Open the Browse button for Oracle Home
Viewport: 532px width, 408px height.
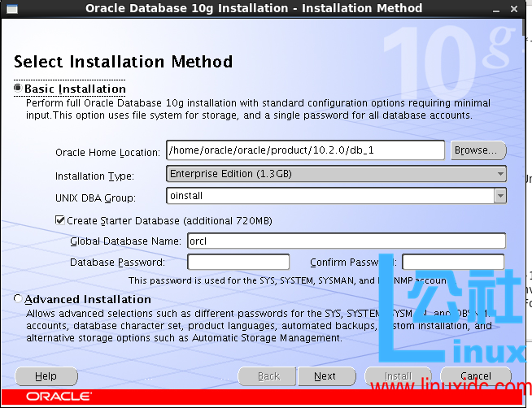[x=478, y=150]
